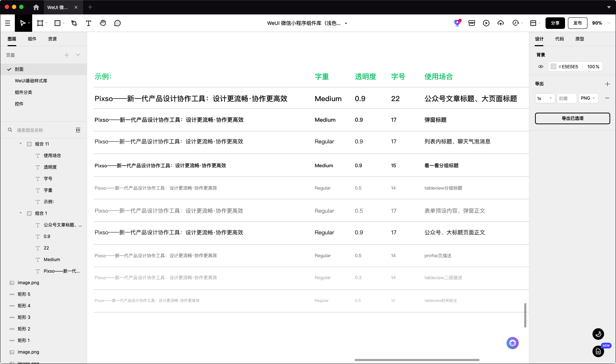Open the trophy rewards icon
Viewport: 616px width, 364px height.
pyautogui.click(x=457, y=23)
